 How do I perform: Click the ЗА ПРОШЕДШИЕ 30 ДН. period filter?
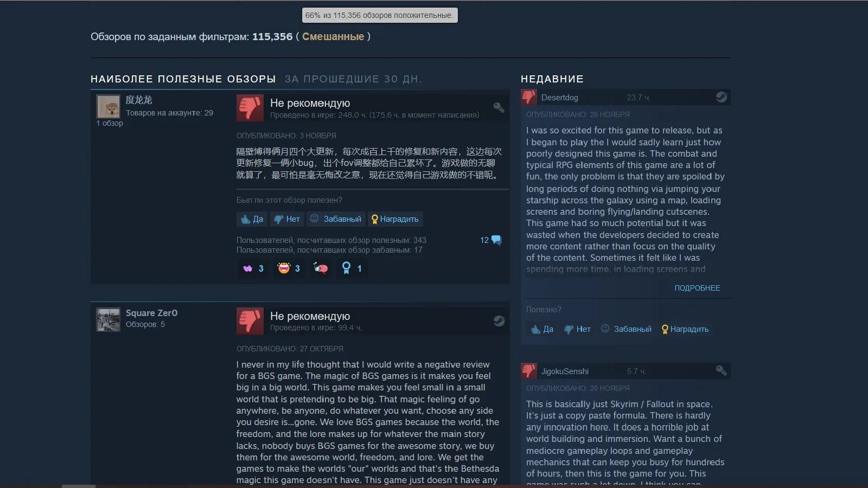click(353, 79)
